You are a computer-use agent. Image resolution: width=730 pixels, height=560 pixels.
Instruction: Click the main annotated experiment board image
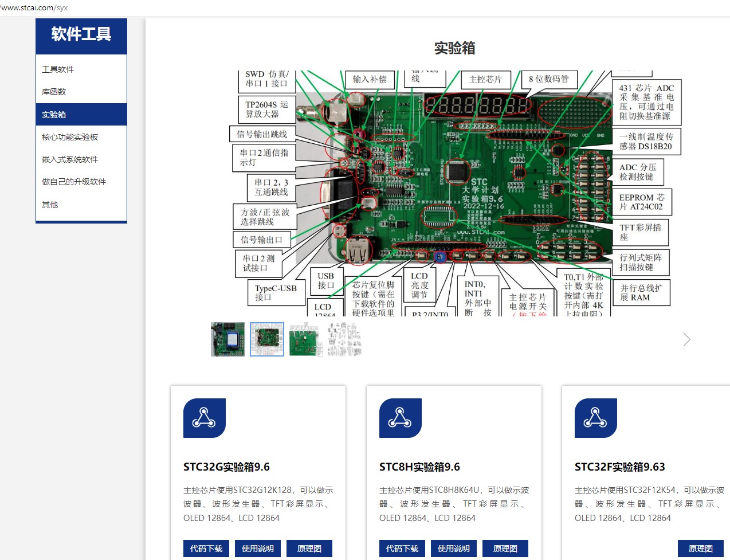click(454, 193)
